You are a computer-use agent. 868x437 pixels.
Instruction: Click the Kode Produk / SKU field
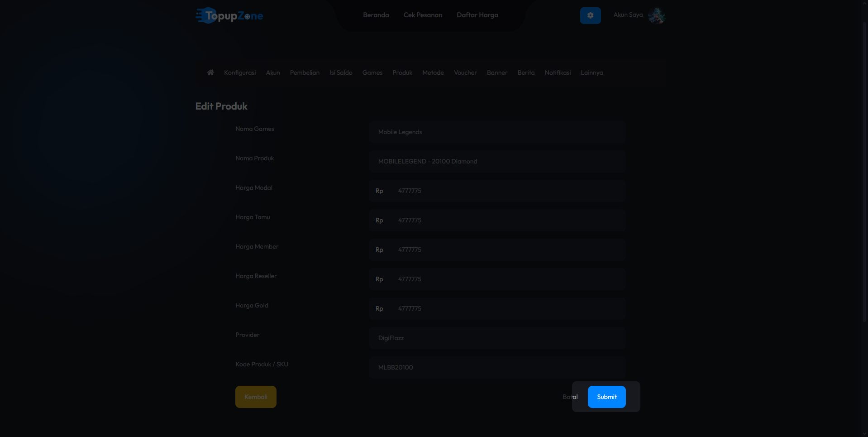pos(497,367)
